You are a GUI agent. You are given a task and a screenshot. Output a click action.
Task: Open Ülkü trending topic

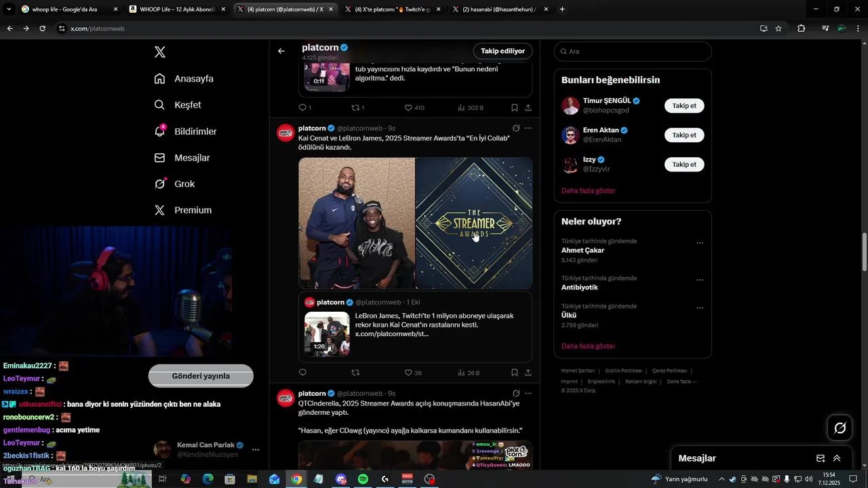coord(569,315)
